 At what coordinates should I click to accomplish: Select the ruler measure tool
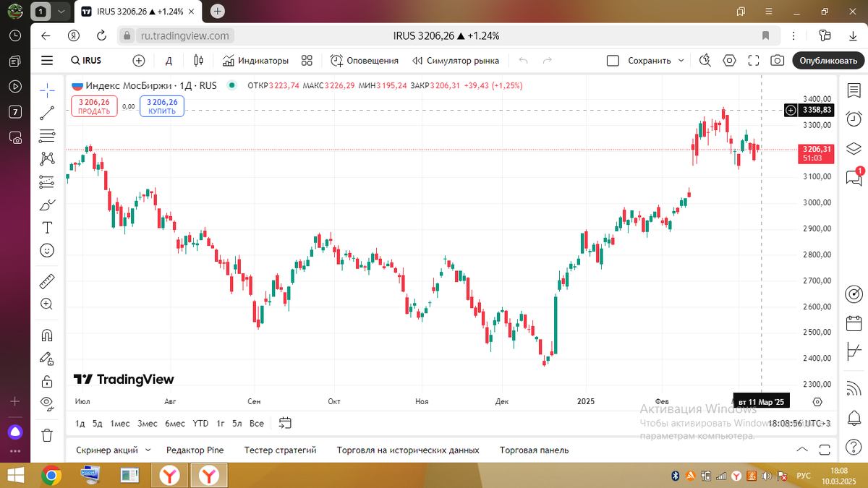[x=47, y=281]
